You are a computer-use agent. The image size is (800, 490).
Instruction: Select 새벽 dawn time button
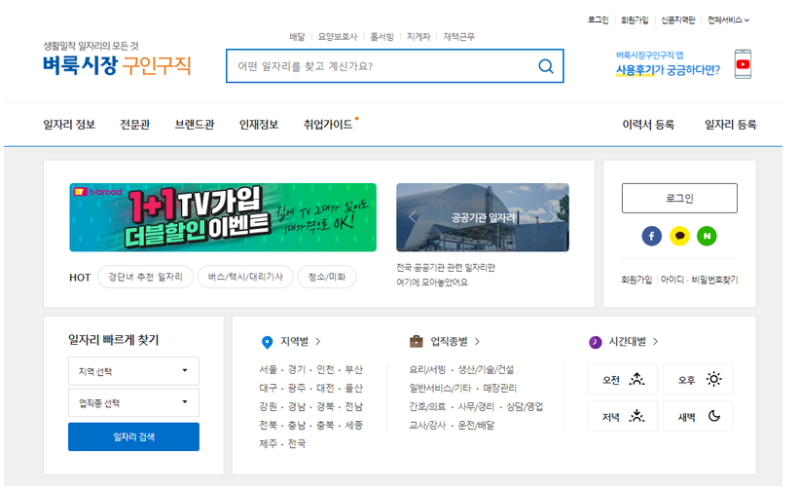pos(698,416)
